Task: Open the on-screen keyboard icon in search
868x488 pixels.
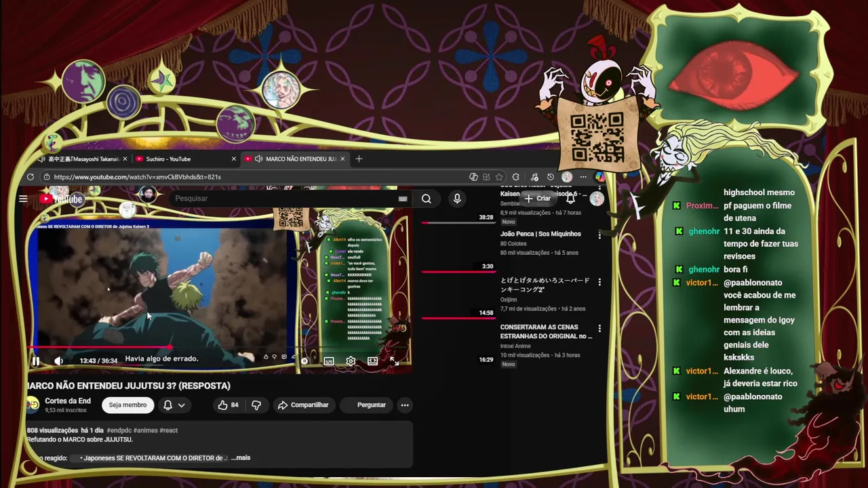Action: (x=403, y=199)
